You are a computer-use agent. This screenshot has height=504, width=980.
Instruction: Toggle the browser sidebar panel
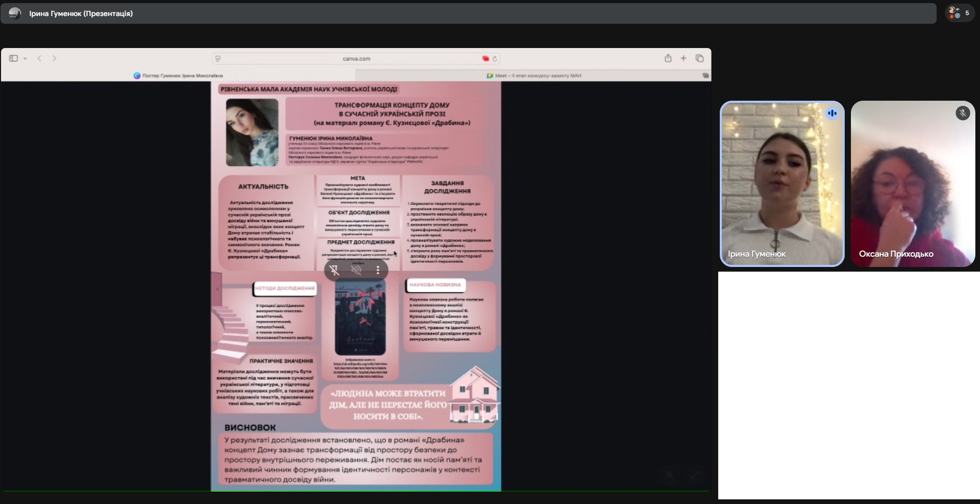tap(13, 58)
